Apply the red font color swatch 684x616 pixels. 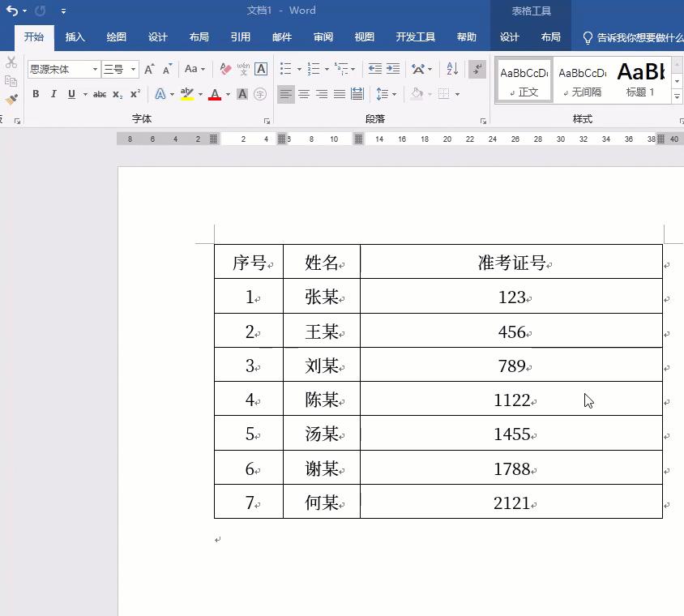tap(215, 94)
